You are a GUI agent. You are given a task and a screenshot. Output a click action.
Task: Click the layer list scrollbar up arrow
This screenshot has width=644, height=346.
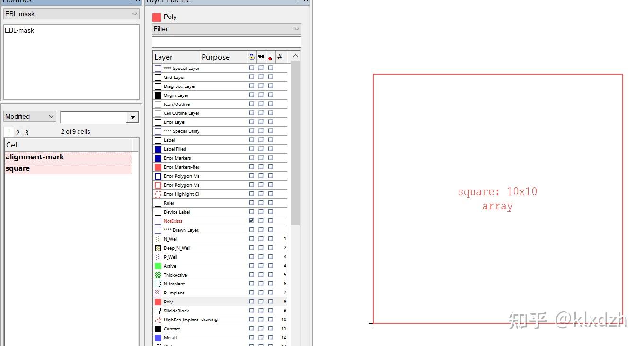pyautogui.click(x=295, y=55)
